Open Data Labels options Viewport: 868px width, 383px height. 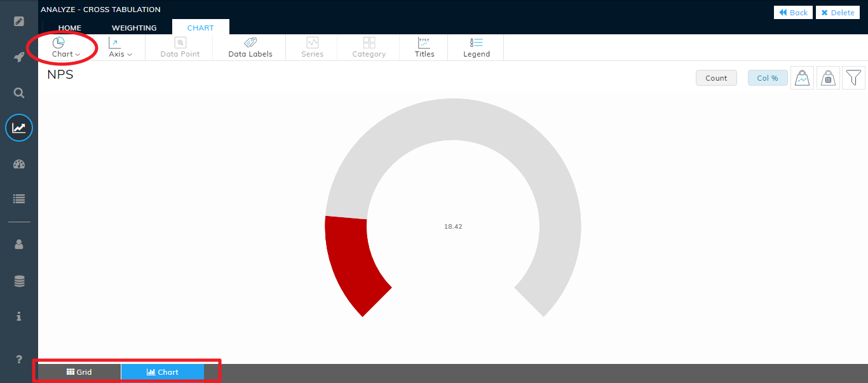tap(250, 48)
